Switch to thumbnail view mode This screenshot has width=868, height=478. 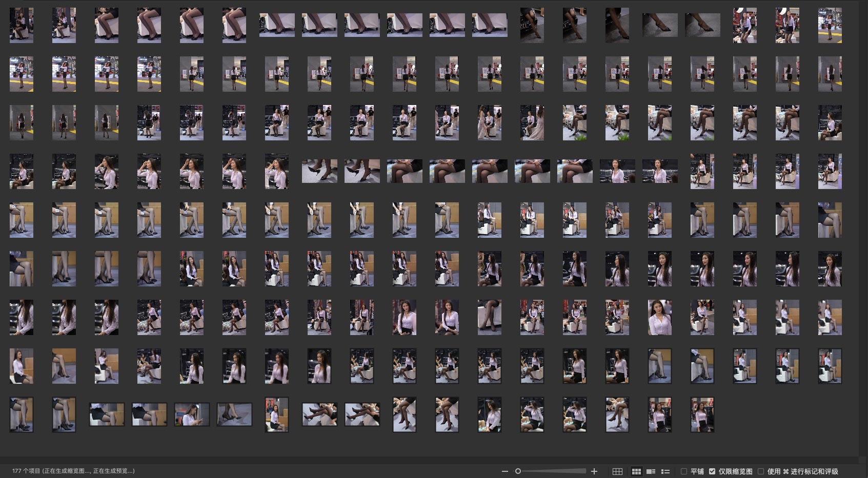[636, 471]
